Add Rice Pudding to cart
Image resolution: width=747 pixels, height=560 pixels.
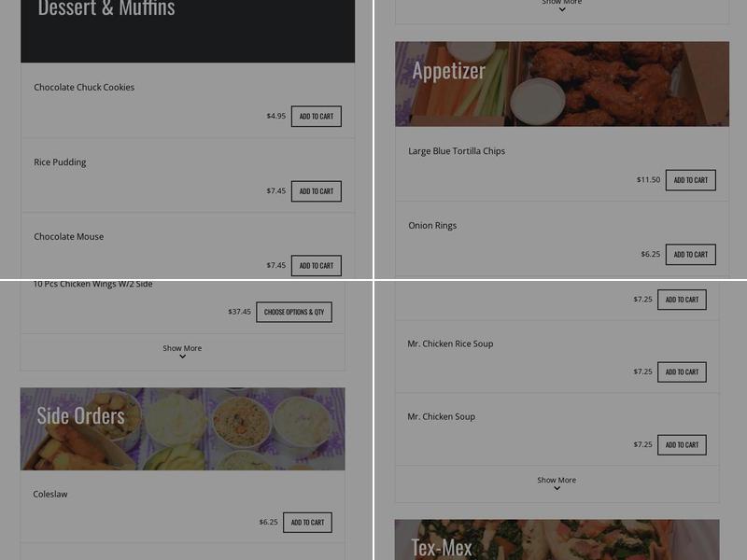click(317, 191)
